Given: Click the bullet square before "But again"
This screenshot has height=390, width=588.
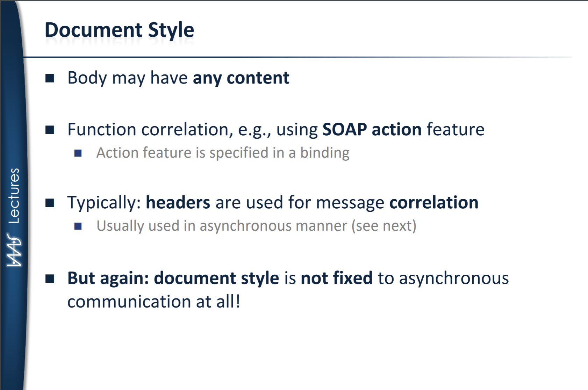Looking at the screenshot, I should pos(50,279).
